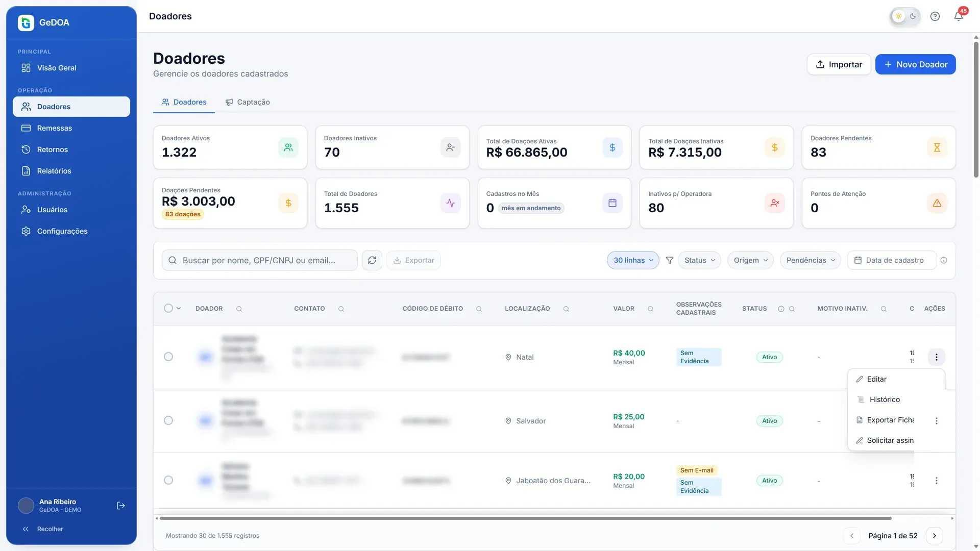Click search icon in MOTIVO INATIV. header
Screen dimensions: 980x551
tap(884, 309)
